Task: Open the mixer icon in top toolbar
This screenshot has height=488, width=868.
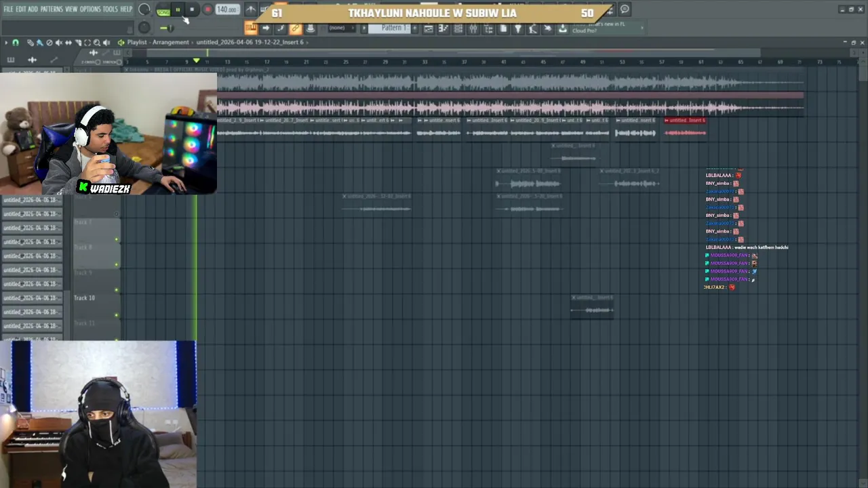Action: tap(473, 28)
